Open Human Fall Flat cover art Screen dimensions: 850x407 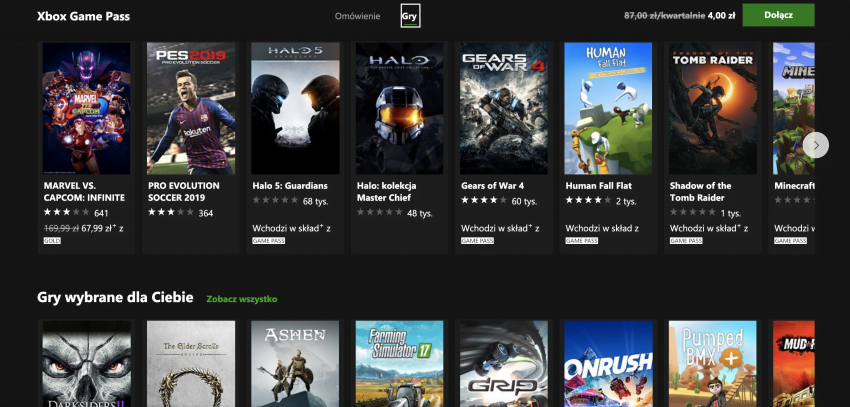tap(608, 108)
